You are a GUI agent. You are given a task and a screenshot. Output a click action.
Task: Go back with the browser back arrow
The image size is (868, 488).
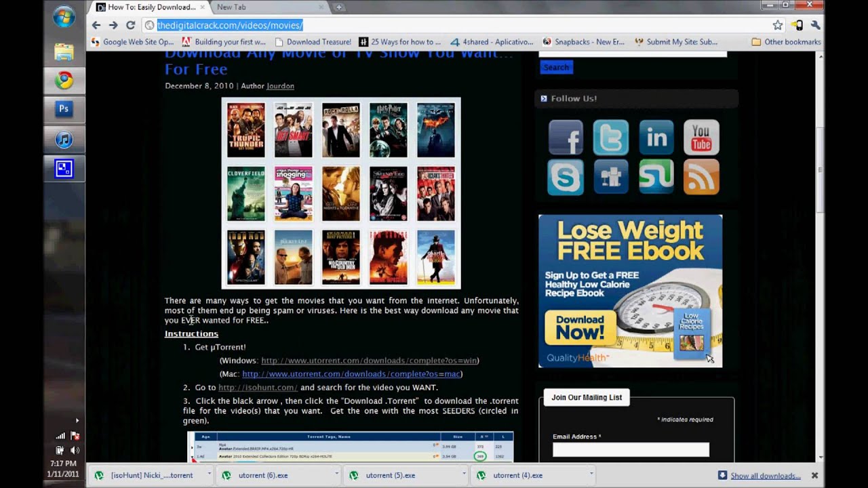(96, 25)
